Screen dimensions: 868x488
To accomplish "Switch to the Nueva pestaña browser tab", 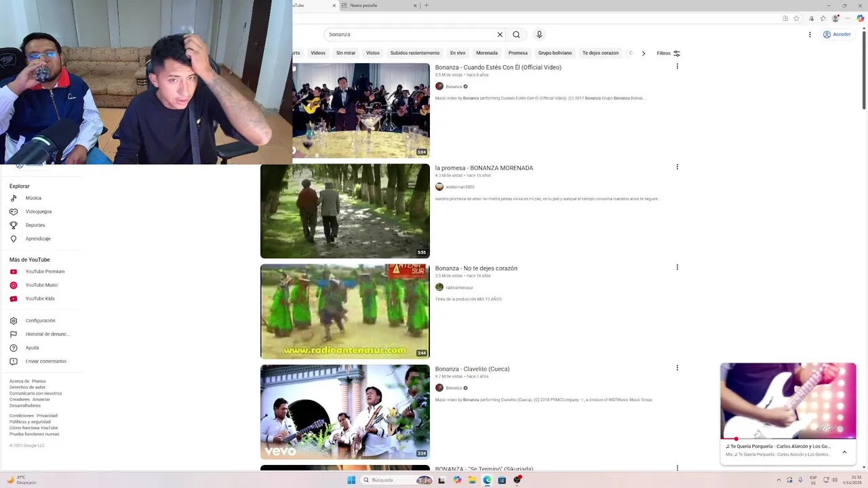I will [377, 5].
